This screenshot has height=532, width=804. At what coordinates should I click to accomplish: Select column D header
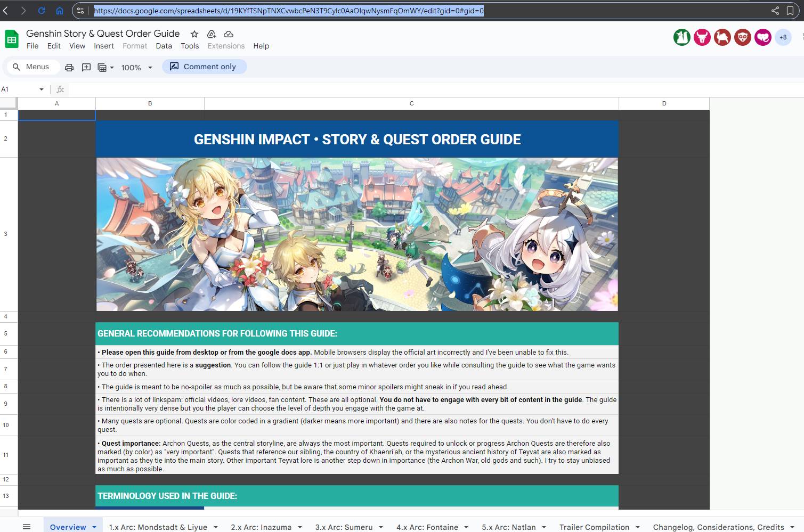tap(664, 103)
